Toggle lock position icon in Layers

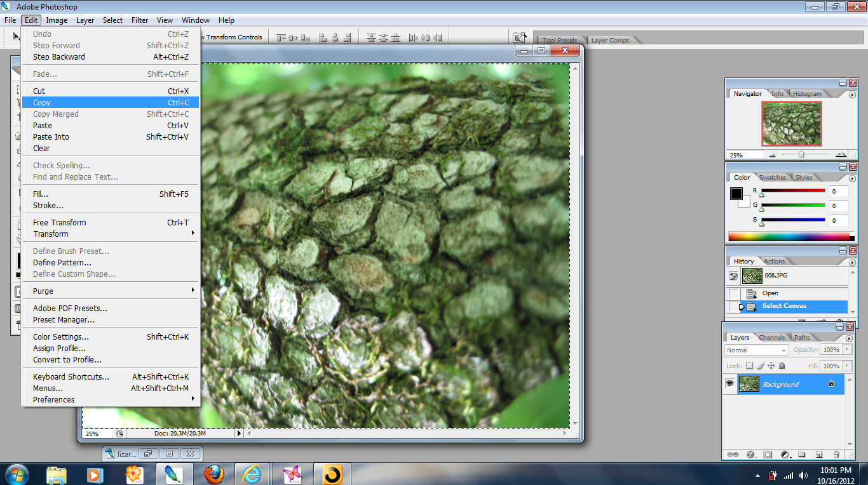(771, 366)
